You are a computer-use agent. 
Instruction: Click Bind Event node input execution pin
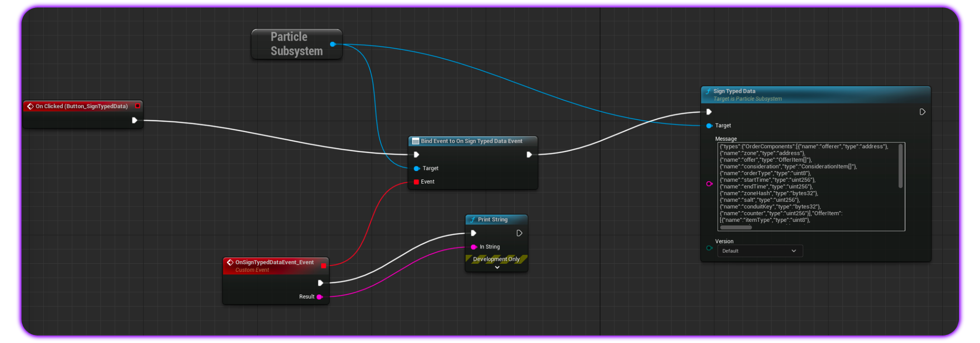(416, 155)
